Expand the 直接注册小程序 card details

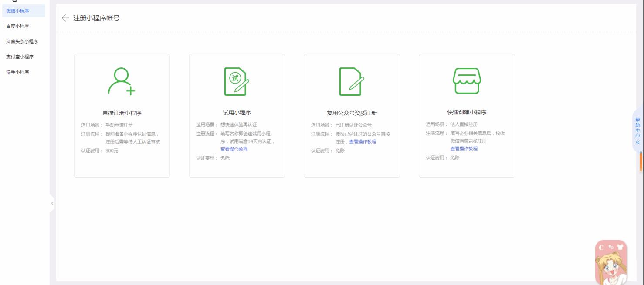click(122, 115)
